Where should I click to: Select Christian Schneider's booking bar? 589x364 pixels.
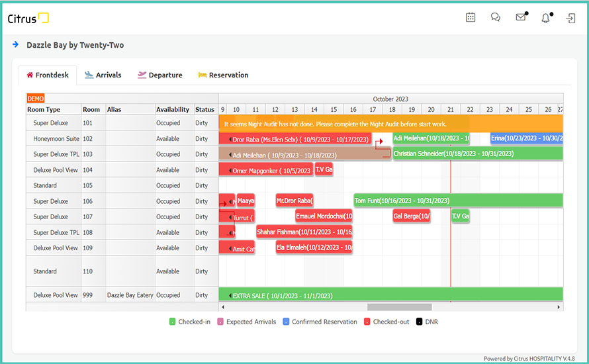coord(476,154)
